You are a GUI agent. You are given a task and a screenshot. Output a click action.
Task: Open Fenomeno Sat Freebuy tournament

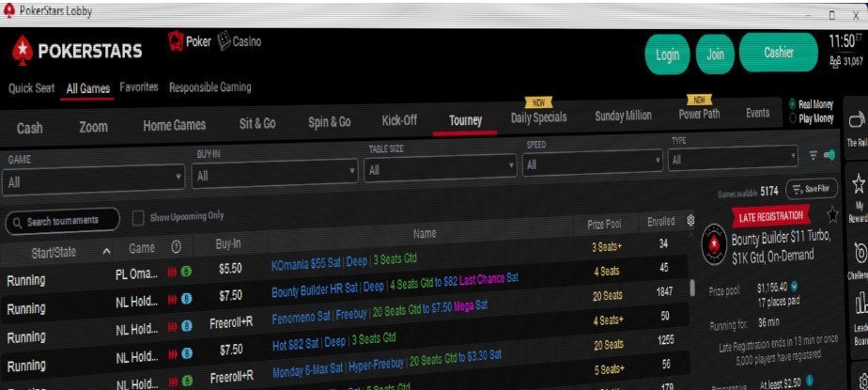pos(380,312)
